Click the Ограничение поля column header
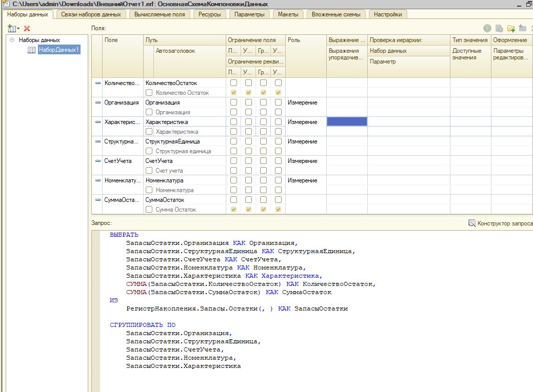533x392 pixels. pos(255,40)
